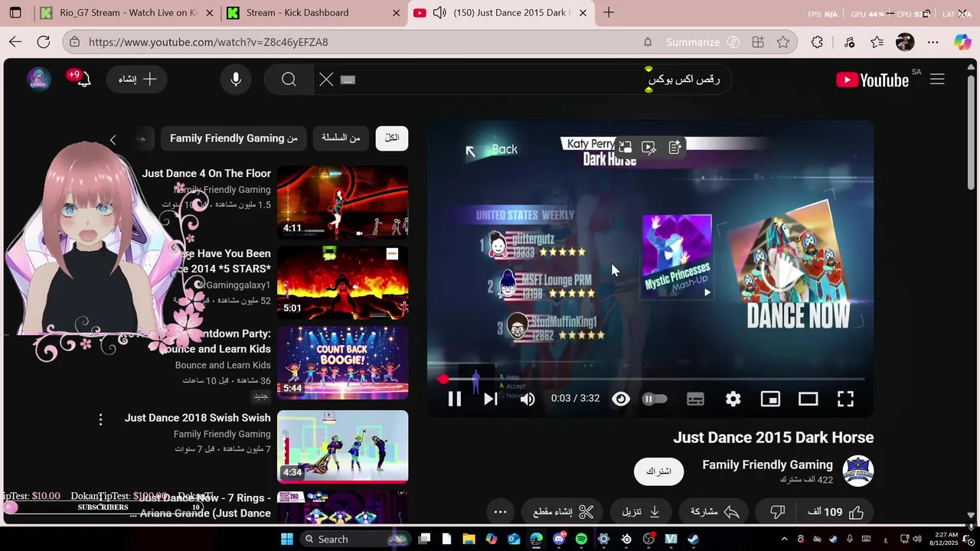The image size is (980, 551).
Task: Click the Back label inside the video
Action: pos(505,149)
